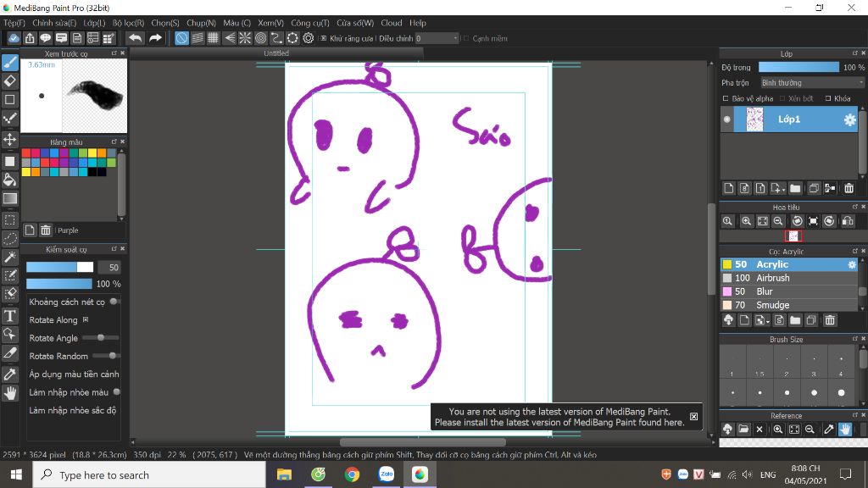
Task: Pick a red swatch in Bảng màu
Action: click(26, 152)
